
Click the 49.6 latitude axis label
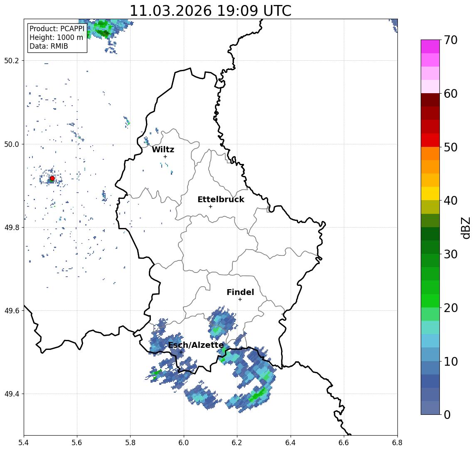pos(12,311)
